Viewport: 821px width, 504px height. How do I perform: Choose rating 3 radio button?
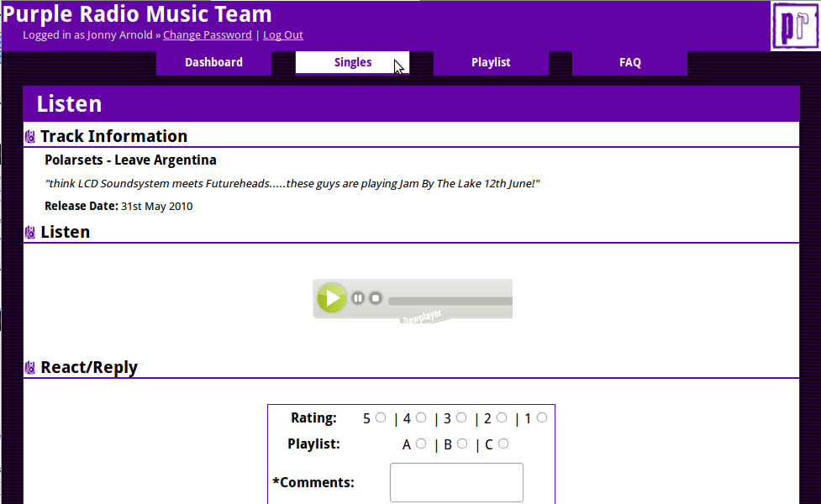point(461,417)
